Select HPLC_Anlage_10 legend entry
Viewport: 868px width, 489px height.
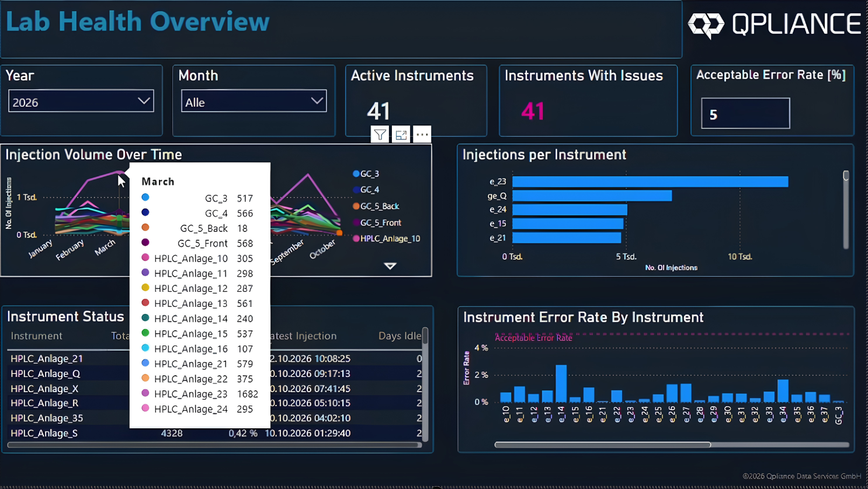(387, 238)
